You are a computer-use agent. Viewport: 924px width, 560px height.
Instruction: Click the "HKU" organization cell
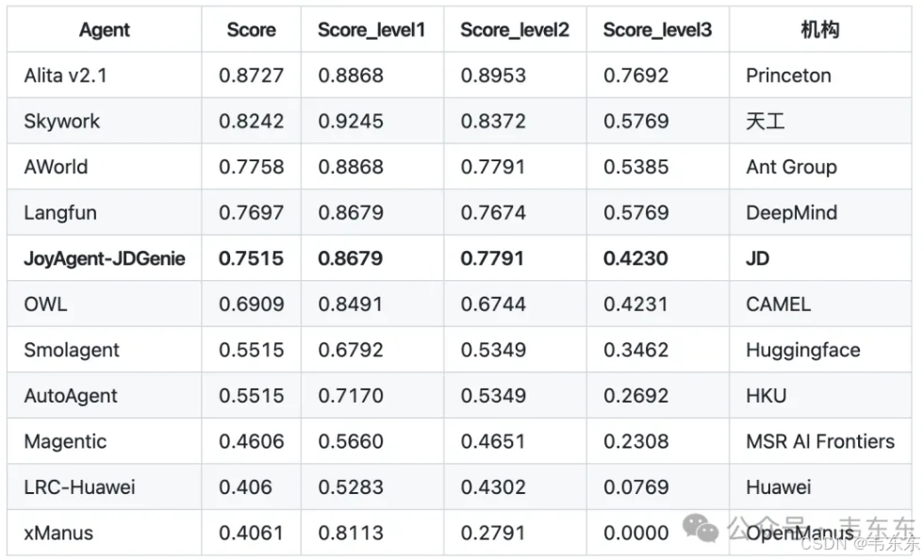(x=766, y=396)
